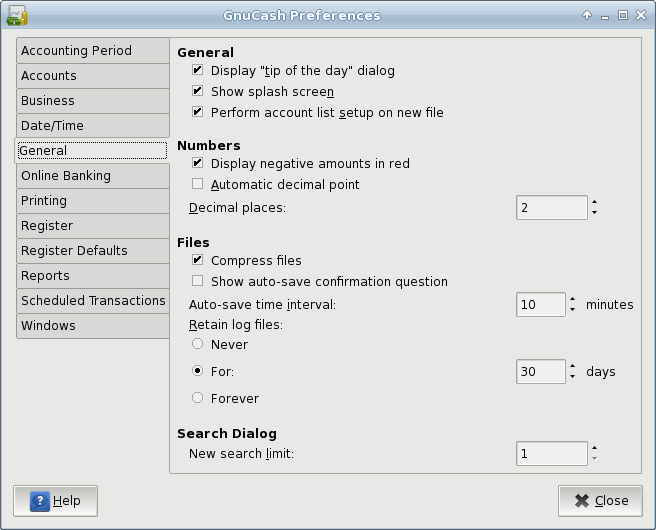This screenshot has height=530, width=656.
Task: Click the GnuCash app icon in title bar
Action: (x=17, y=15)
